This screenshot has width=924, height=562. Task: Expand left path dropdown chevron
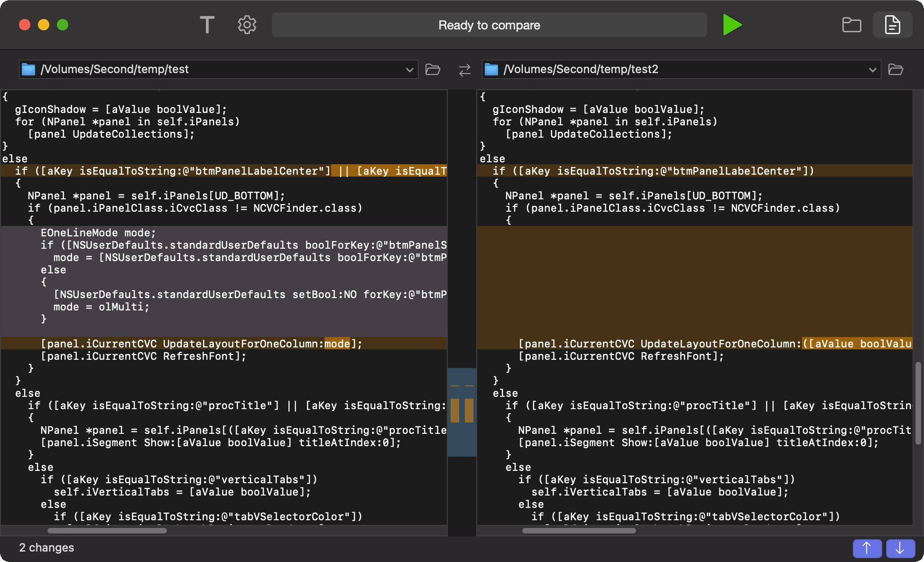tap(409, 70)
